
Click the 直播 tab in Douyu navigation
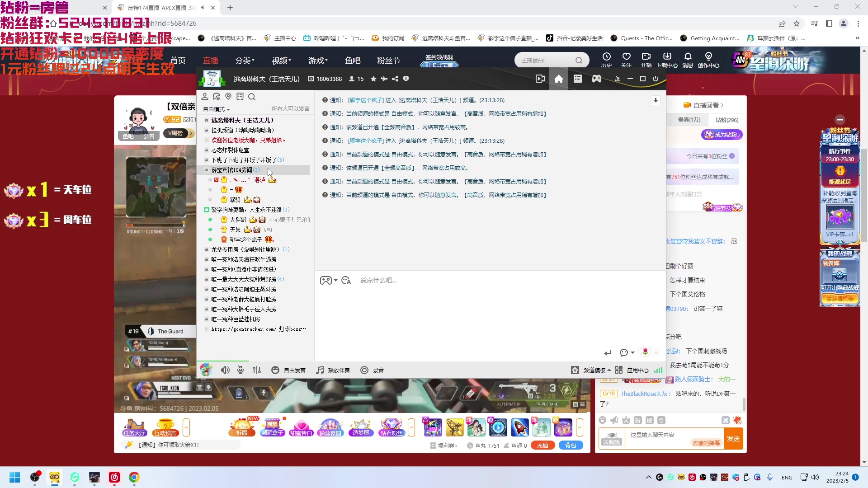pyautogui.click(x=211, y=60)
